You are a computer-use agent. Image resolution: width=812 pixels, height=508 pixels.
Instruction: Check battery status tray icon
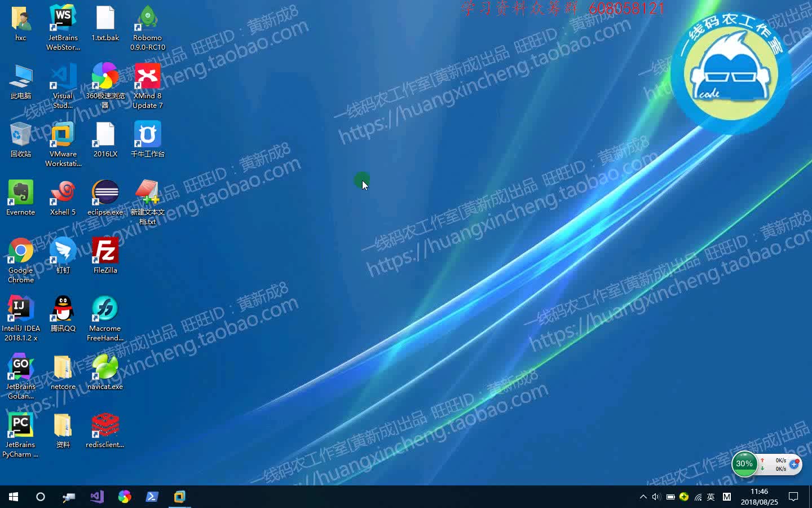(x=670, y=497)
